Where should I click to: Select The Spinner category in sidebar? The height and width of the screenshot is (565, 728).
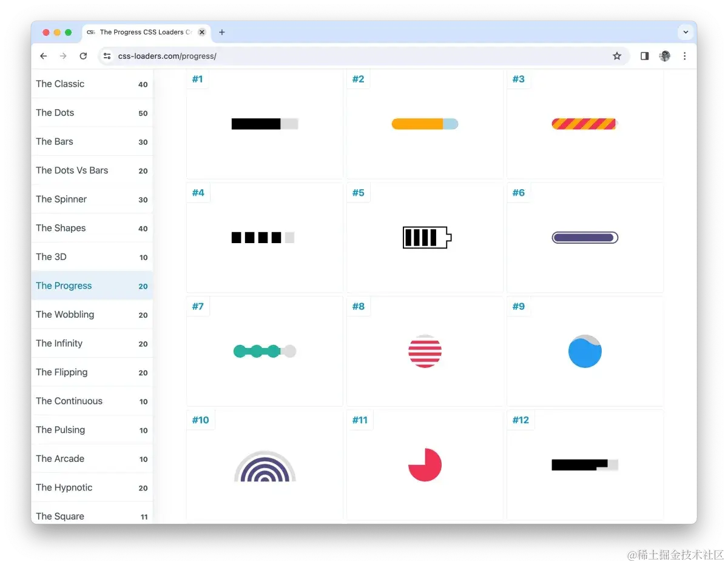(x=61, y=199)
